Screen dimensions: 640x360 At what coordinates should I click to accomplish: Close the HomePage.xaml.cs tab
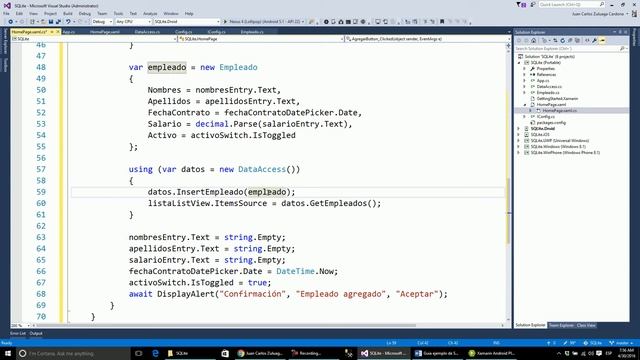click(58, 32)
